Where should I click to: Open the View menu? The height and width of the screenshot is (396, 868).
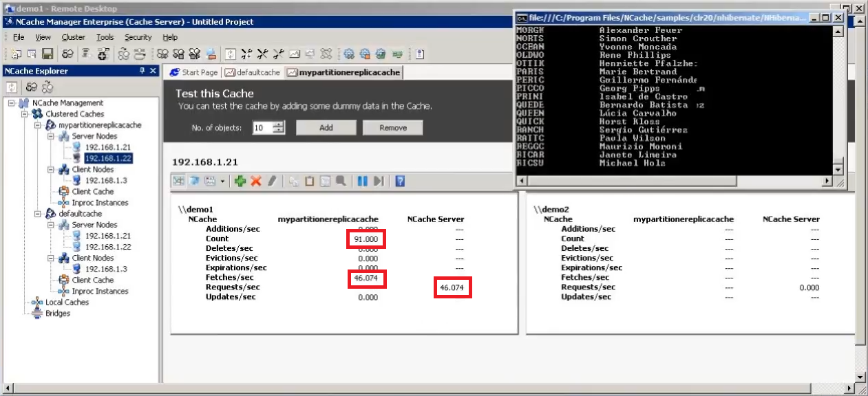[43, 37]
